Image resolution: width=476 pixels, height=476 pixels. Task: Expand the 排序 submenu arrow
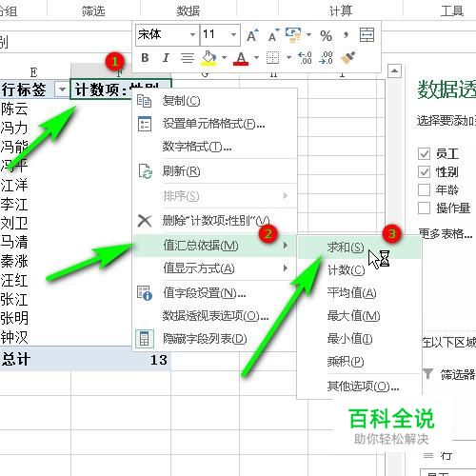286,196
